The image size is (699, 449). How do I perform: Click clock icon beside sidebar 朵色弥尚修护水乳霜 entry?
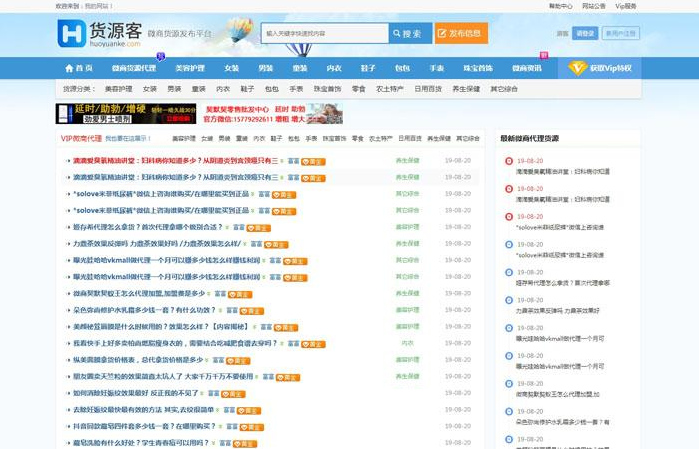pyautogui.click(x=509, y=411)
